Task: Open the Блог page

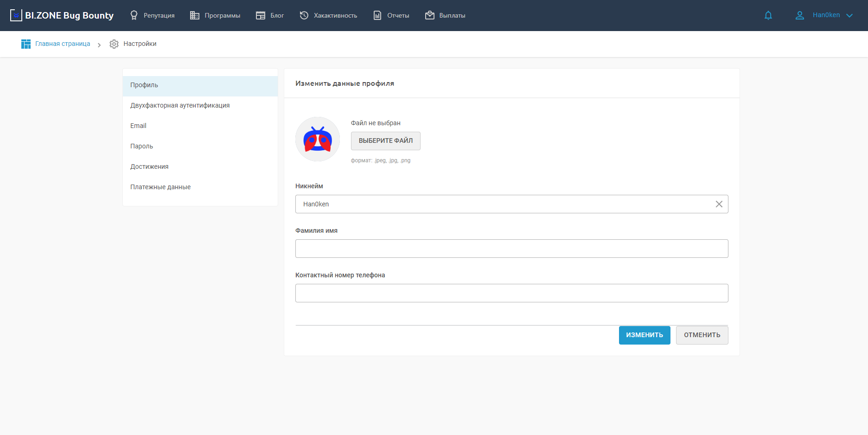Action: (270, 15)
